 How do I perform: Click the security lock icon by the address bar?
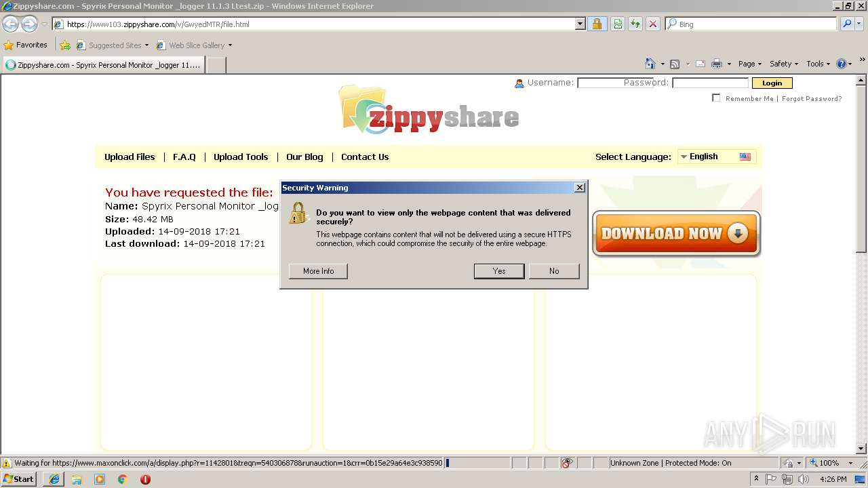click(x=597, y=24)
